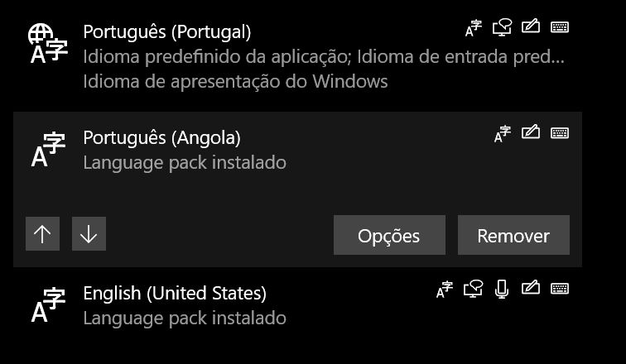Click the keyboard icon for English (United States)
The image size is (626, 364).
[x=560, y=289]
